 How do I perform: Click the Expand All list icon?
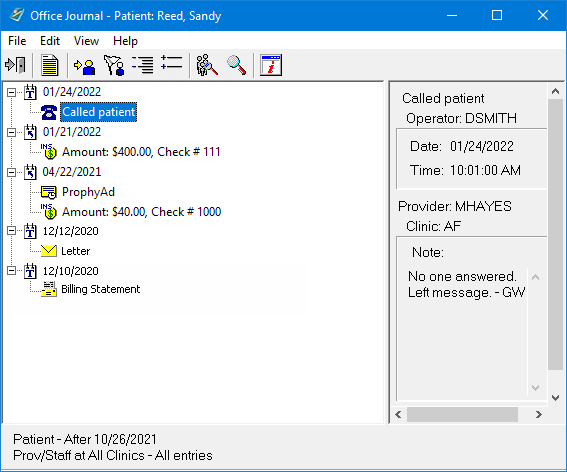point(171,62)
